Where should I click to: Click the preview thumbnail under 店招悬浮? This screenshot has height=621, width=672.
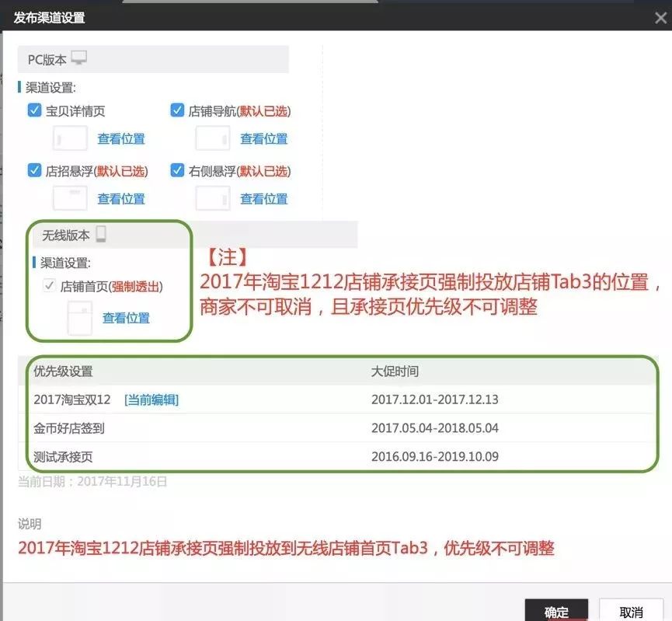69,197
